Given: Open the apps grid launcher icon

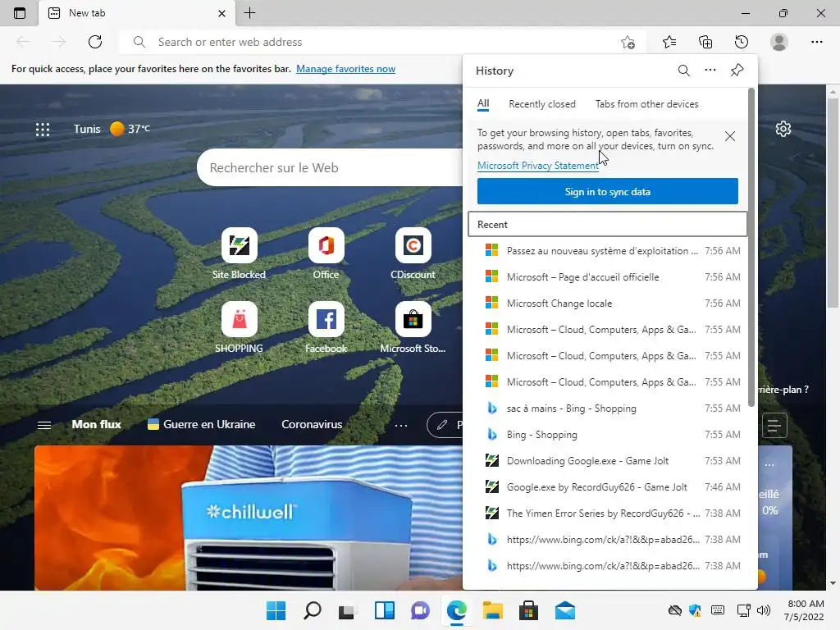Looking at the screenshot, I should click(x=43, y=129).
